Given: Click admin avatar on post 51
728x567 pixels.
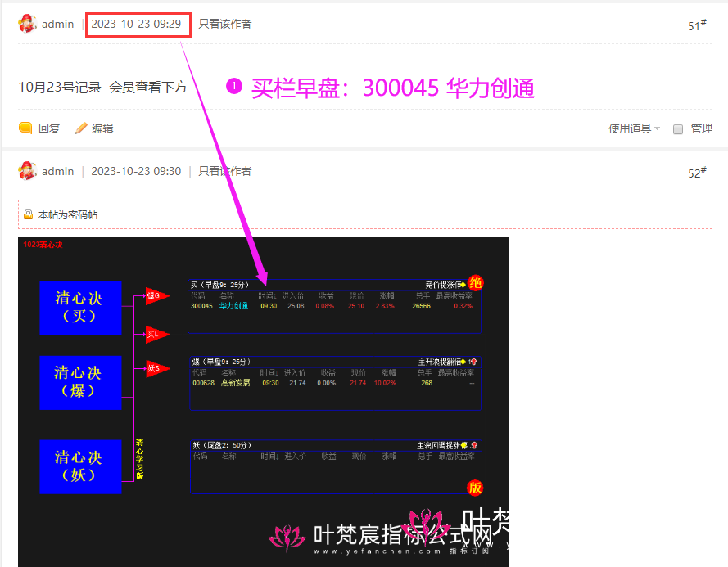Looking at the screenshot, I should coord(27,24).
